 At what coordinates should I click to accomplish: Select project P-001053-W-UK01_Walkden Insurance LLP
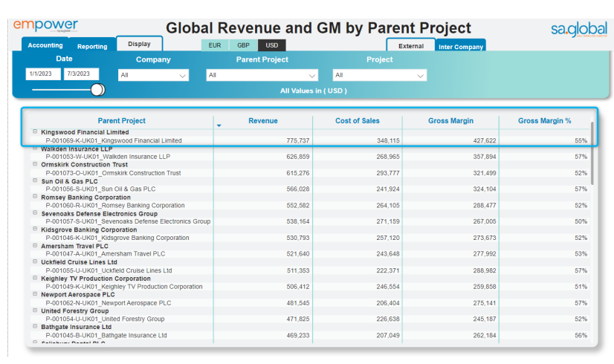[x=108, y=157]
